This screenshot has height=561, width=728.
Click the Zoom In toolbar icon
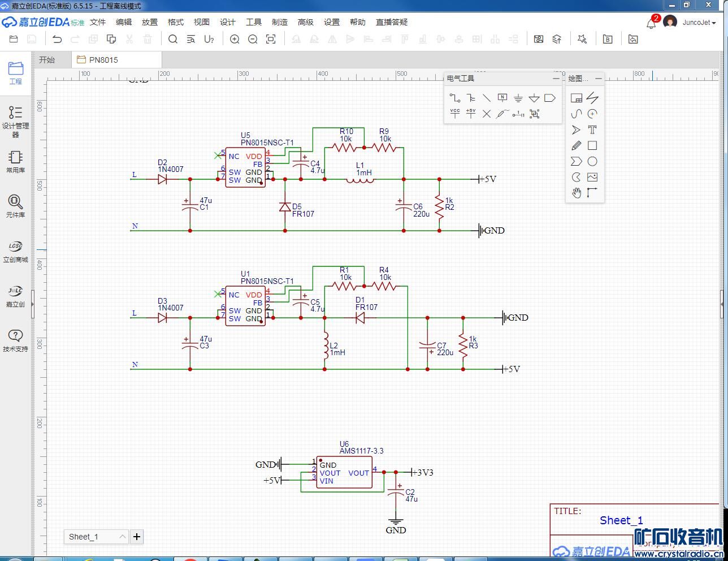[235, 39]
